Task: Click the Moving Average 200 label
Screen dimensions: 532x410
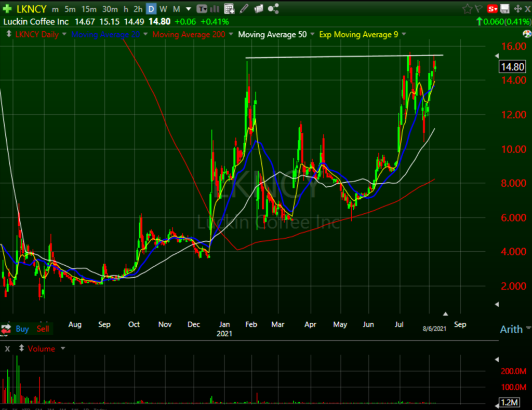Action: click(x=189, y=35)
